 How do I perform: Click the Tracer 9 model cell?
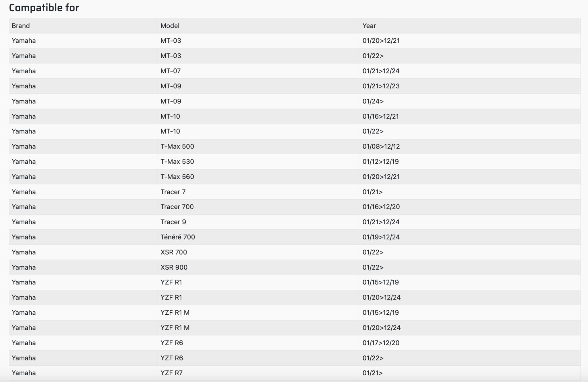(173, 222)
